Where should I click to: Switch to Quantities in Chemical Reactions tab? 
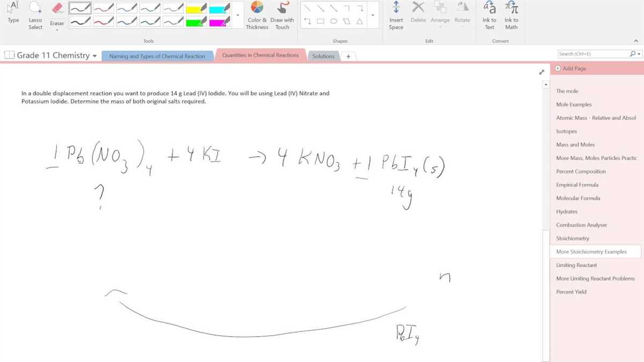(x=260, y=55)
